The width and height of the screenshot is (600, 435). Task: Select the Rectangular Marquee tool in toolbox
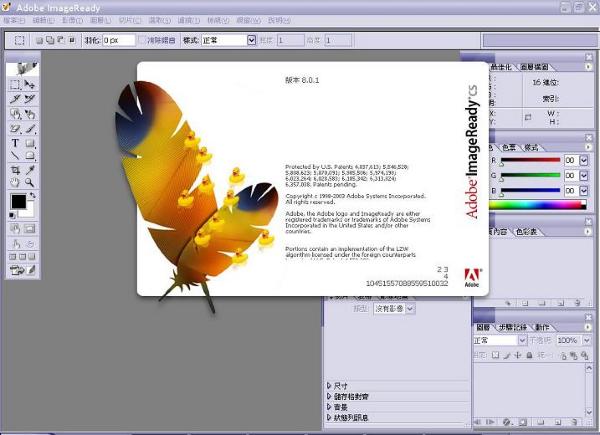(x=15, y=85)
